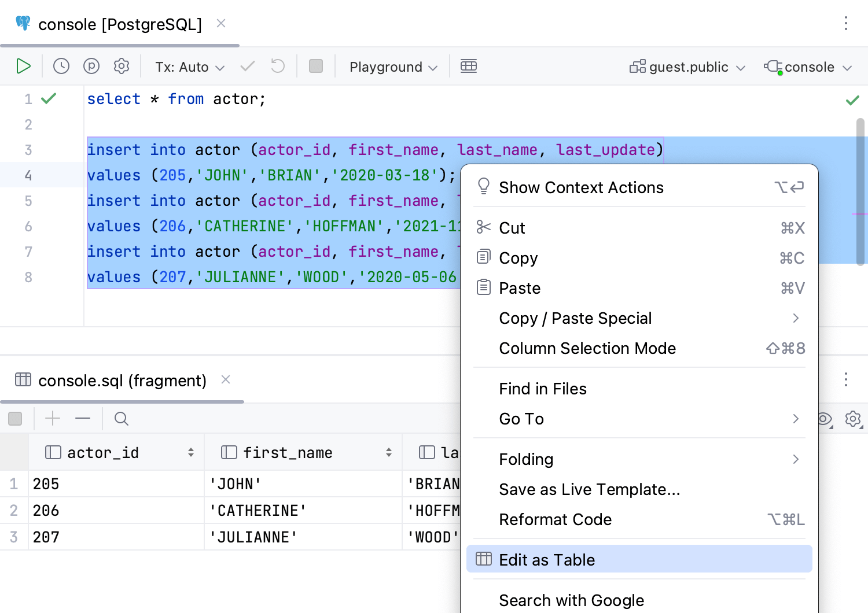Image resolution: width=868 pixels, height=613 pixels.
Task: Open the query execution history clock icon
Action: pos(61,66)
